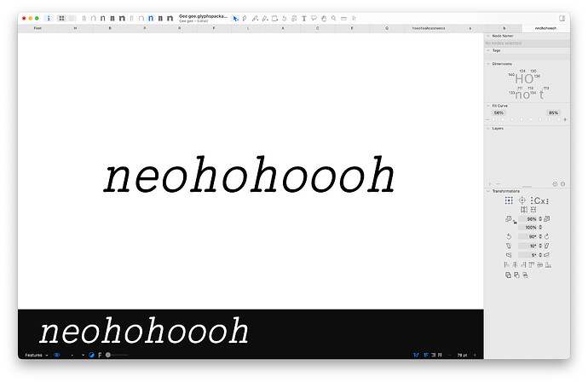Click the 85% Fit Curve value button
The image size is (588, 382).
pyautogui.click(x=553, y=113)
